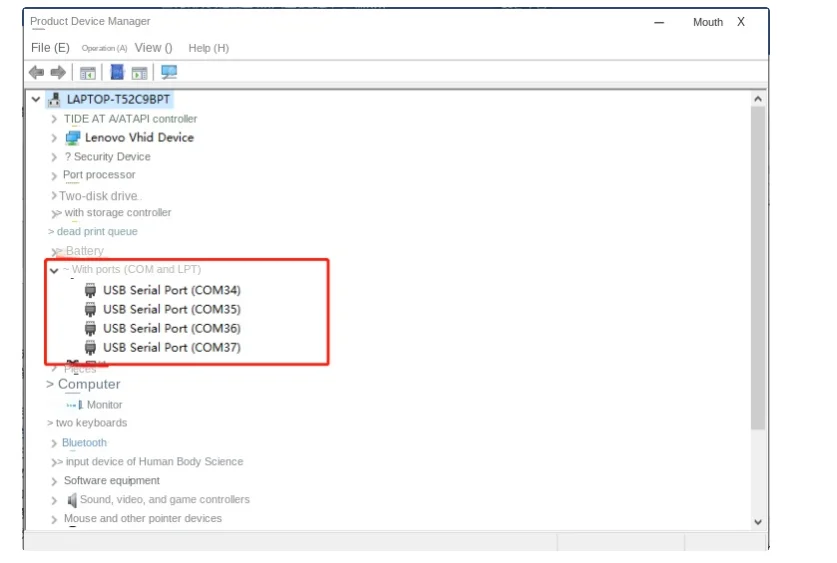Collapse the LAPTOP-T52C9BPT root node
Viewport: 837px width, 563px height.
tap(36, 99)
